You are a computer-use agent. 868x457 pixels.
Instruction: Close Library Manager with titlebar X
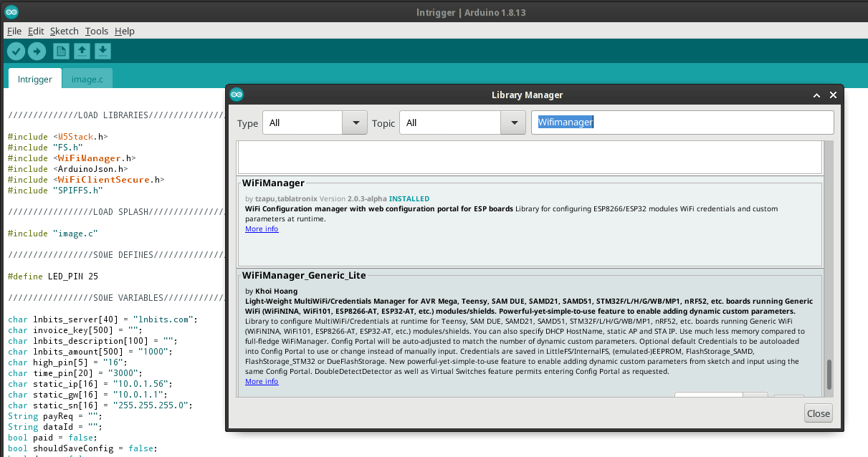pos(833,95)
